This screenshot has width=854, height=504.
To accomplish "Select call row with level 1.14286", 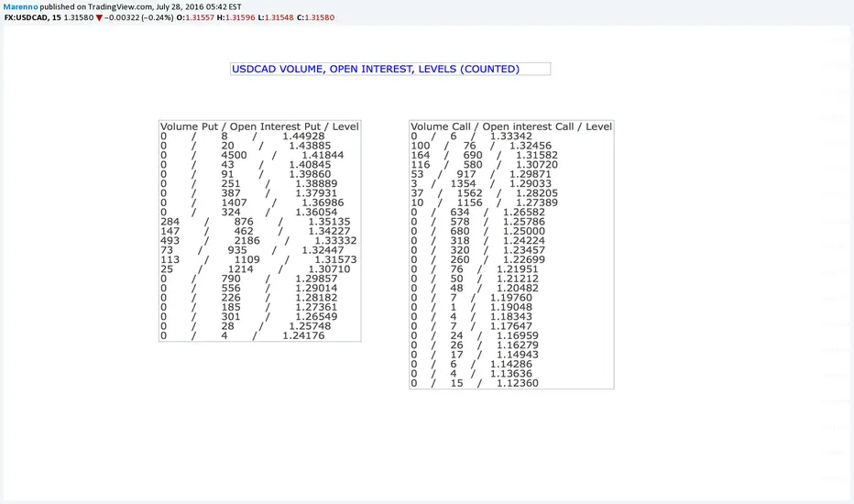I will pos(472,364).
